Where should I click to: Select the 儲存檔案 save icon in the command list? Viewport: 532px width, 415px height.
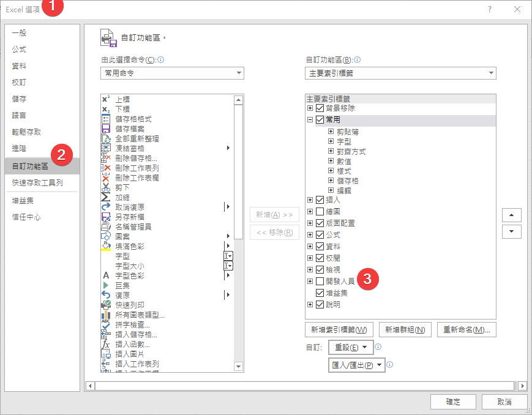106,129
